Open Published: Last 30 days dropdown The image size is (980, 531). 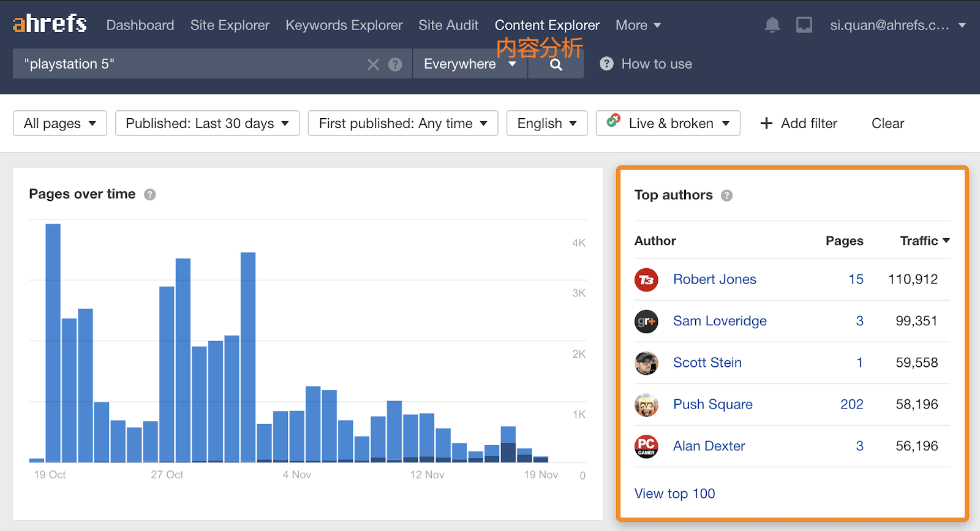coord(207,123)
